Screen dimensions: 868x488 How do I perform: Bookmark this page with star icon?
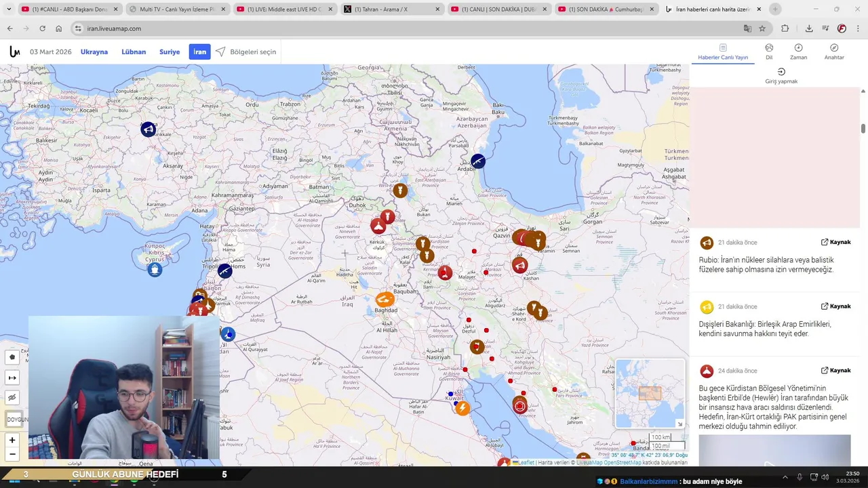coord(762,28)
